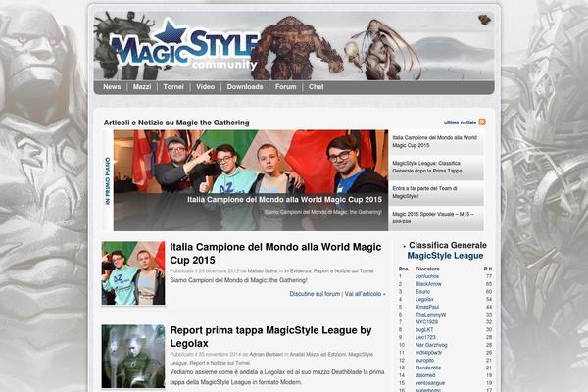The image size is (588, 392).
Task: Click the MagicStyle community logo
Action: tap(184, 46)
